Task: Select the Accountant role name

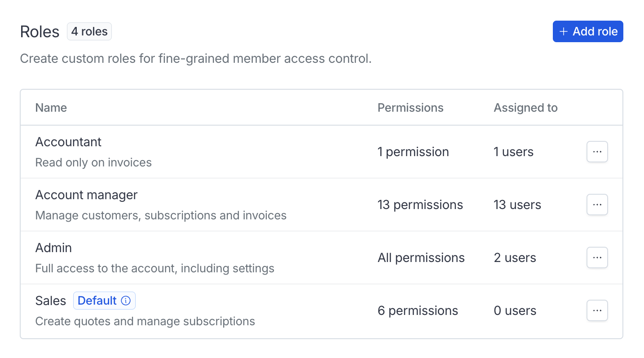Action: coord(68,142)
